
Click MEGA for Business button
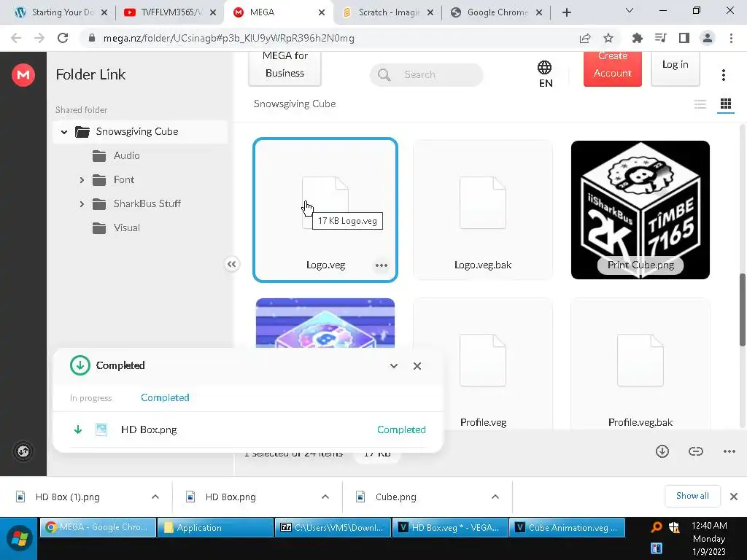tap(285, 69)
